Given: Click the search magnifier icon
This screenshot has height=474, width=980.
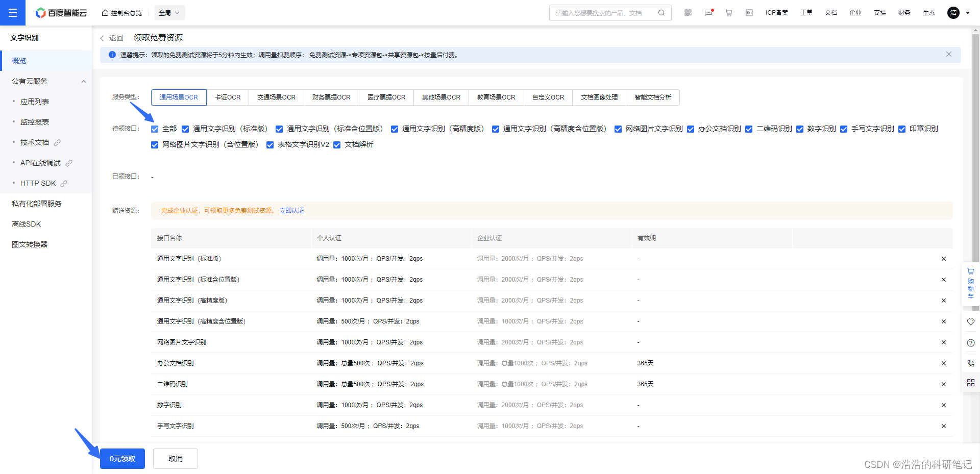Looking at the screenshot, I should 661,13.
